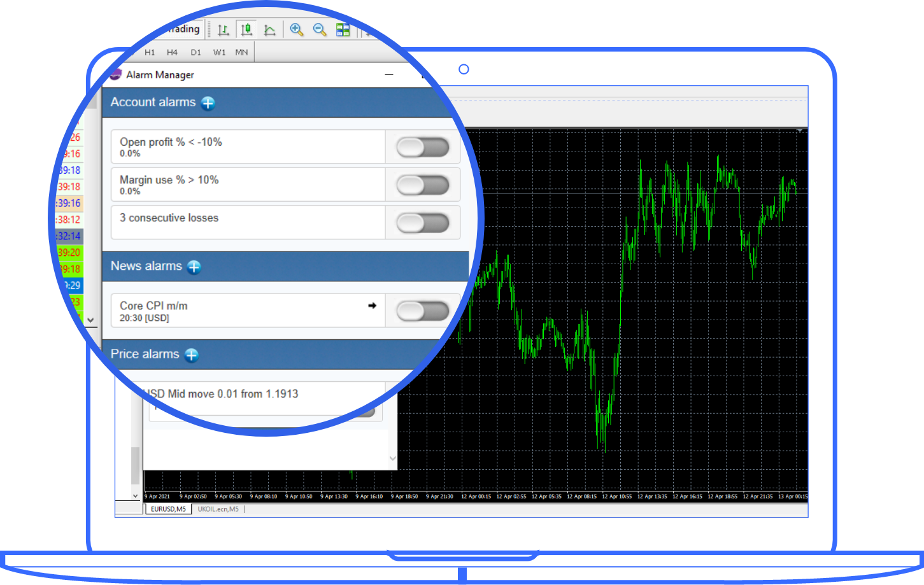This screenshot has width=924, height=585.
Task: Click Alarm Manager panel's bottom-right down chevron
Action: click(x=392, y=458)
